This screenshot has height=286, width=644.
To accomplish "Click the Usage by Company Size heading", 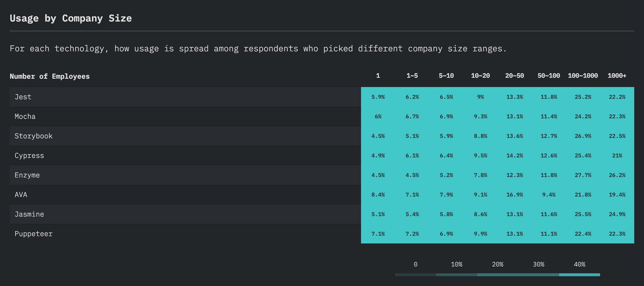I will (71, 18).
